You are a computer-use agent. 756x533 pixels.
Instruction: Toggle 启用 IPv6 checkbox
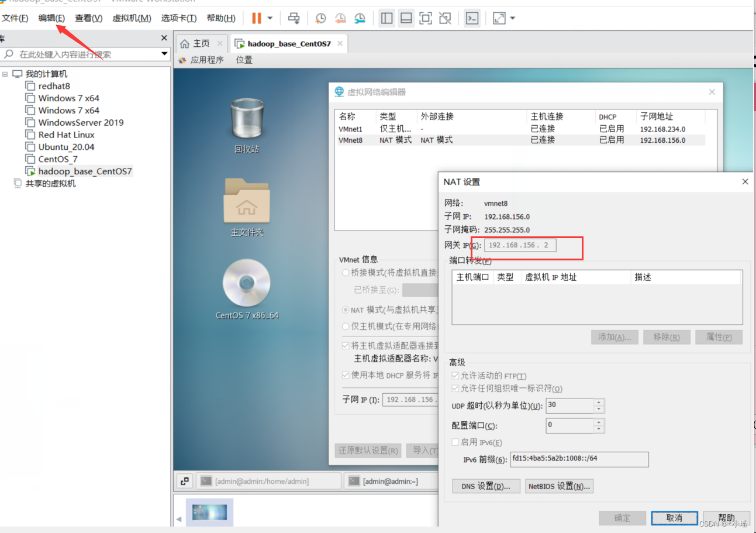click(x=455, y=442)
